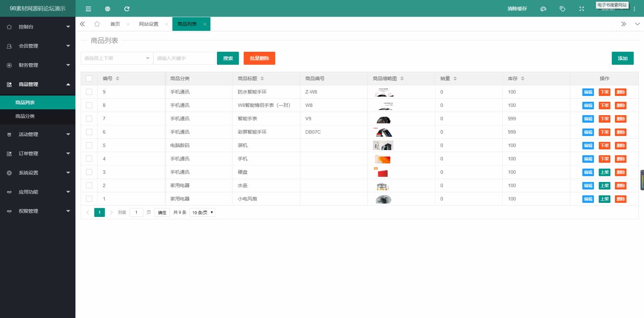644x318 pixels.
Task: Open the tab options chevron dropdown
Action: 637,24
